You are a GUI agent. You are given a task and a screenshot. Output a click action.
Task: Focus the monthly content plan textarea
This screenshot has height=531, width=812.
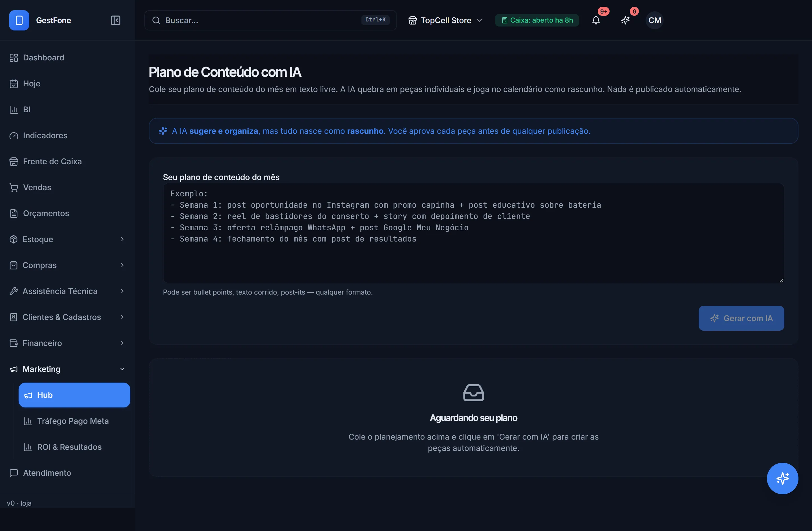pyautogui.click(x=473, y=233)
